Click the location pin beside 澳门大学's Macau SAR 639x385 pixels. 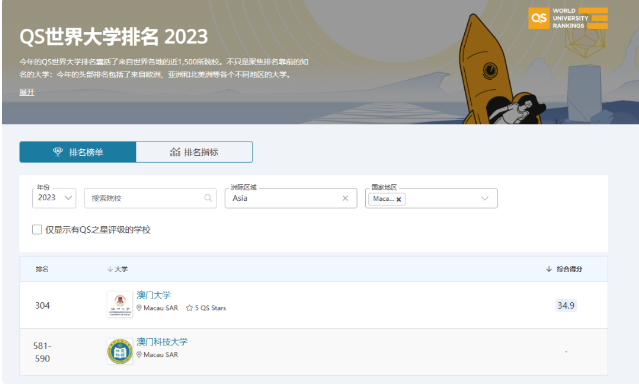139,308
